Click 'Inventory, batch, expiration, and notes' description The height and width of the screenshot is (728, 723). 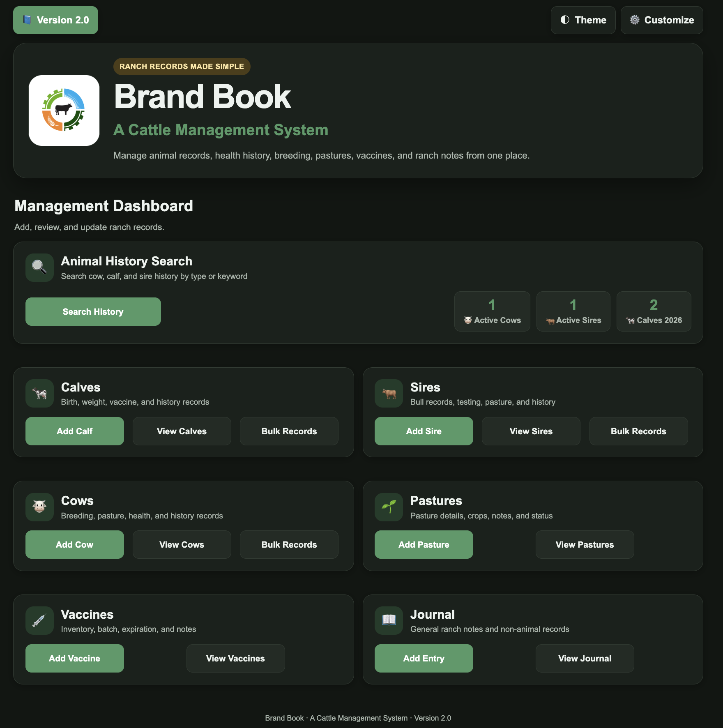point(129,629)
